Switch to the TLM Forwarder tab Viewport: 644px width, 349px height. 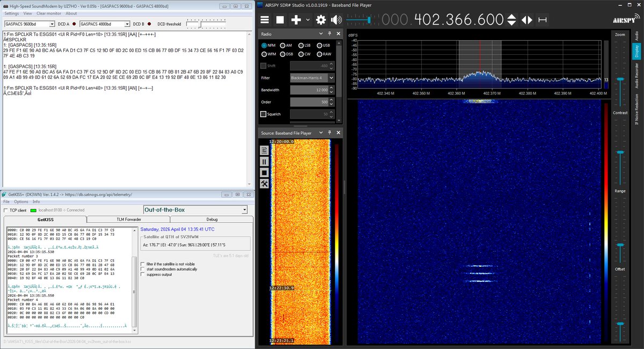pyautogui.click(x=129, y=220)
